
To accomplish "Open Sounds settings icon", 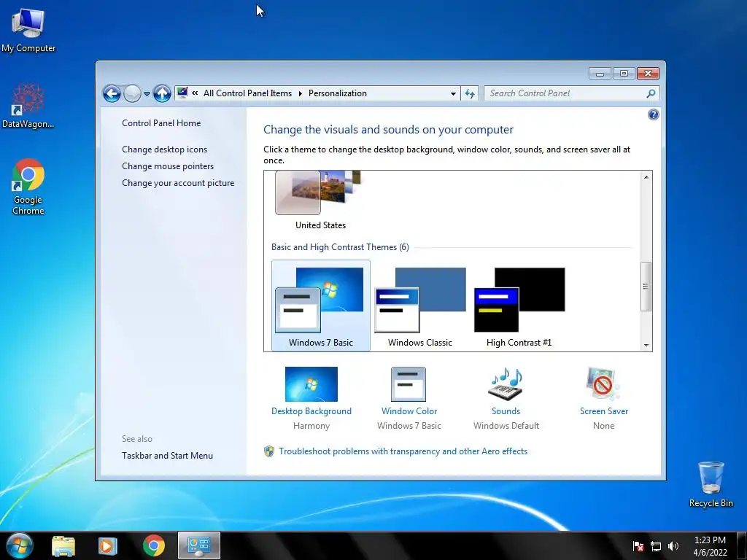I will click(x=506, y=384).
